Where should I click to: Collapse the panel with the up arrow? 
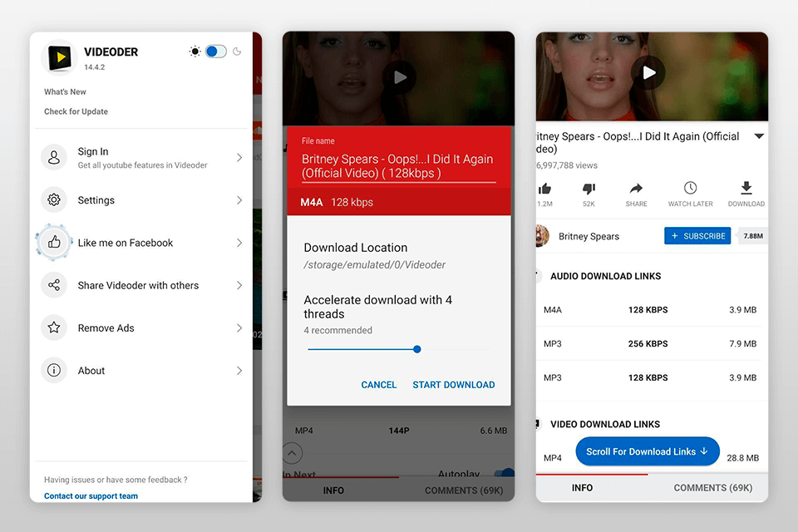[292, 452]
